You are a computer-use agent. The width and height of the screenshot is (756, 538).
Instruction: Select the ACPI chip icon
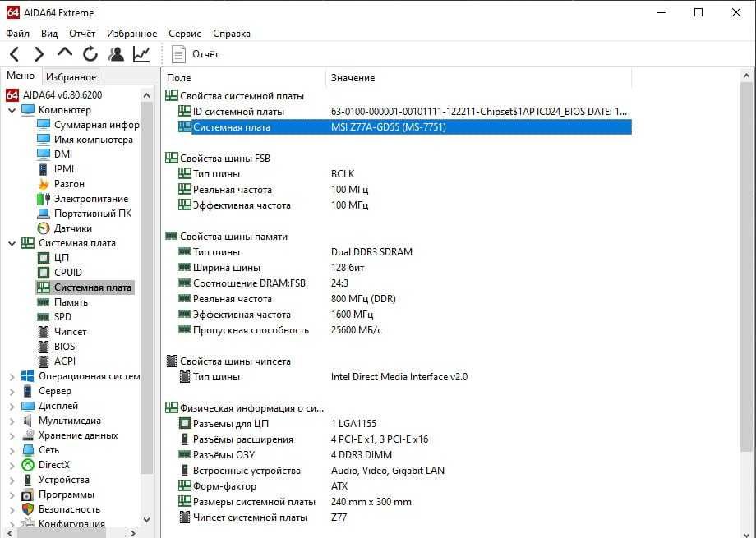[x=44, y=361]
